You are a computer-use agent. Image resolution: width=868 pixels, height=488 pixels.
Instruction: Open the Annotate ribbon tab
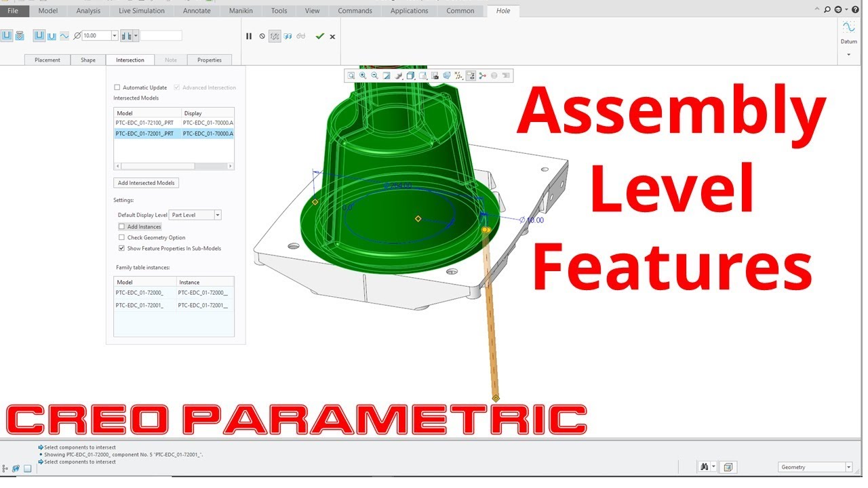coord(197,11)
